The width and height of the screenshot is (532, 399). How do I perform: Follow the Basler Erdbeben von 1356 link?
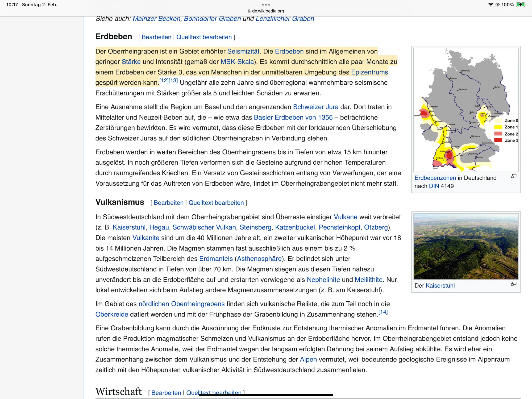293,117
